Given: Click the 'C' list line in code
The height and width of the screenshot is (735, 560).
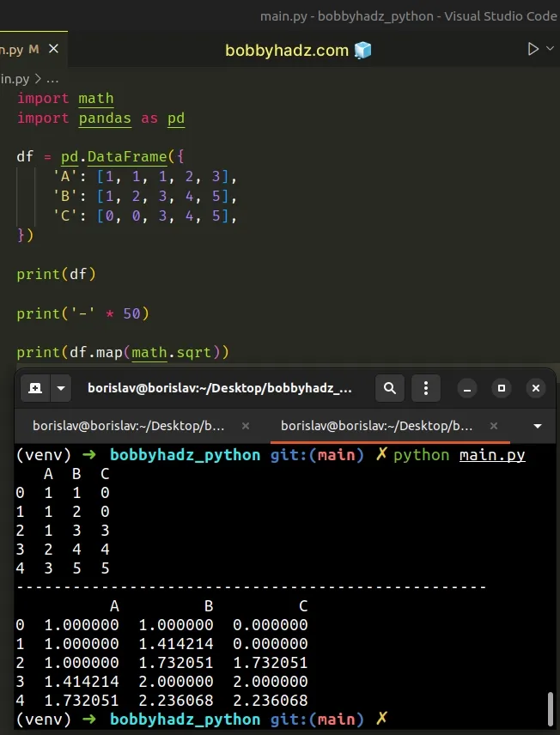Looking at the screenshot, I should [144, 216].
